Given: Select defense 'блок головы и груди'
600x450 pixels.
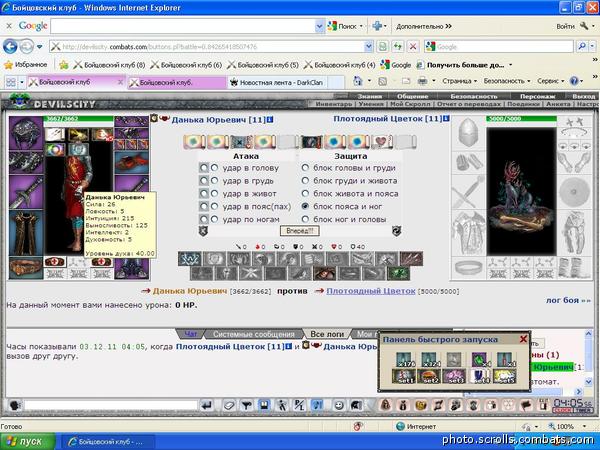Looking at the screenshot, I should pos(305,168).
